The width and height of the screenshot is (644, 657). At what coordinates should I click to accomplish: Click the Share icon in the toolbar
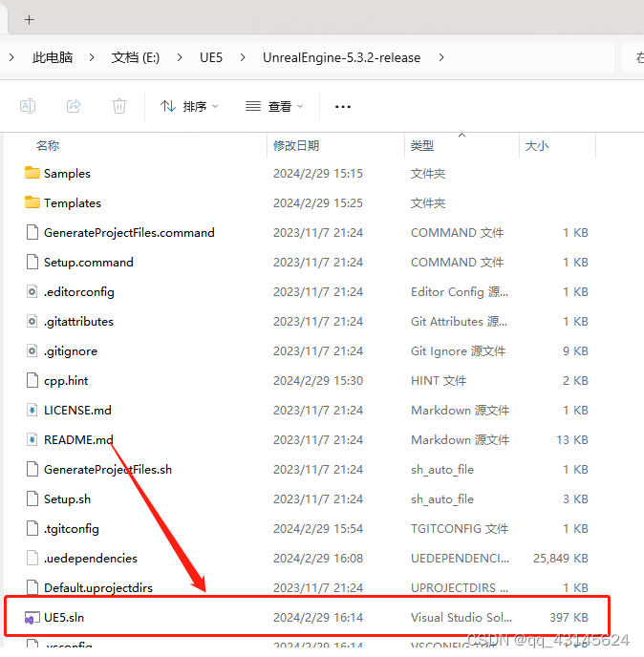coord(74,106)
